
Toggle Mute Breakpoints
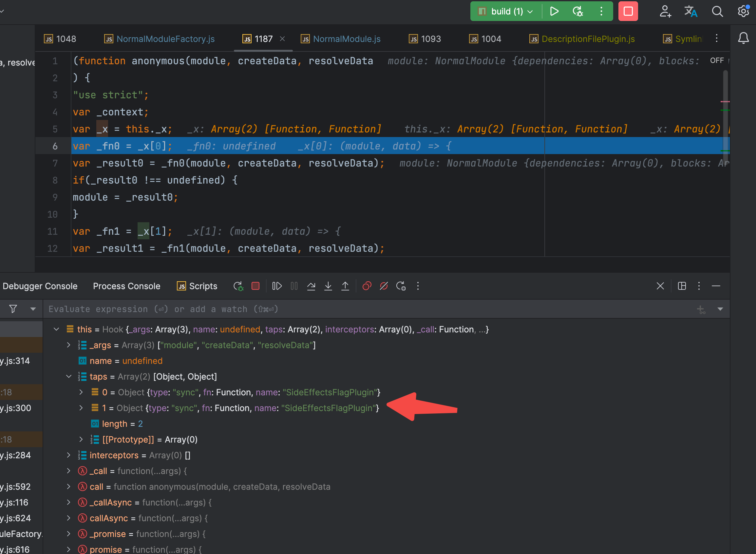tap(384, 286)
